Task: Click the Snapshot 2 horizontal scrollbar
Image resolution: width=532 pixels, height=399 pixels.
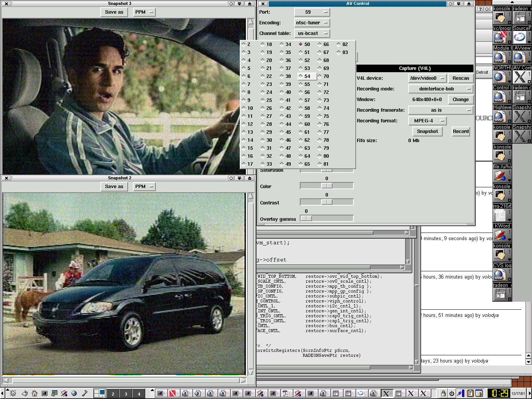Action: tap(125, 380)
